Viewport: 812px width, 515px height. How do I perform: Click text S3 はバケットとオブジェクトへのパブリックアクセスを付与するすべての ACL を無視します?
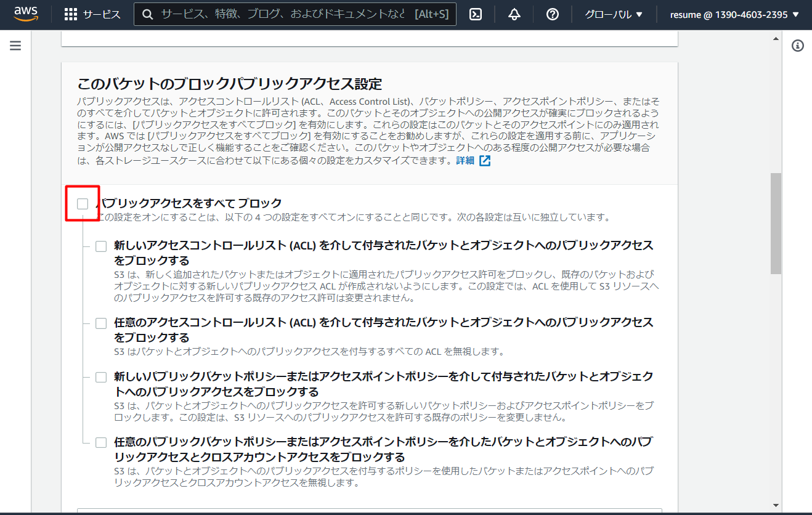[309, 352]
